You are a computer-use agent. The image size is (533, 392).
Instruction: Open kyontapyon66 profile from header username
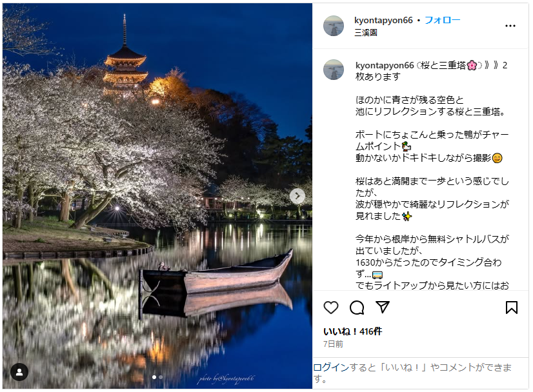(383, 21)
